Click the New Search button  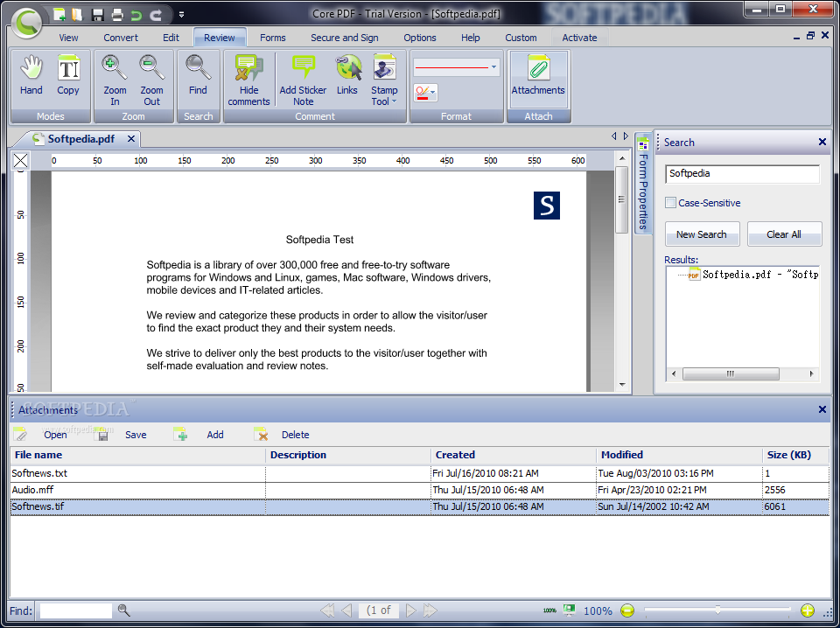pos(702,234)
